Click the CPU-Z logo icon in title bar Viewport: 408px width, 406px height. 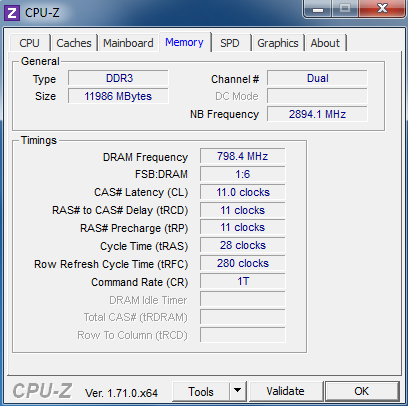12,14
